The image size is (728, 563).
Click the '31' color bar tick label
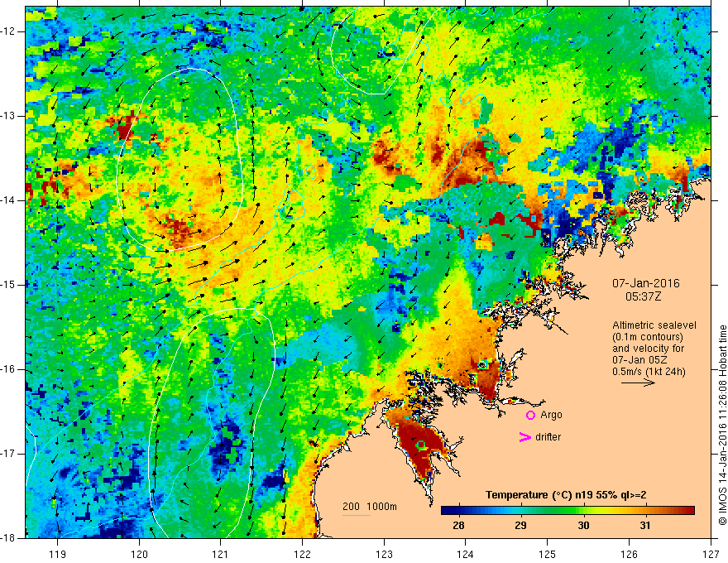(645, 526)
